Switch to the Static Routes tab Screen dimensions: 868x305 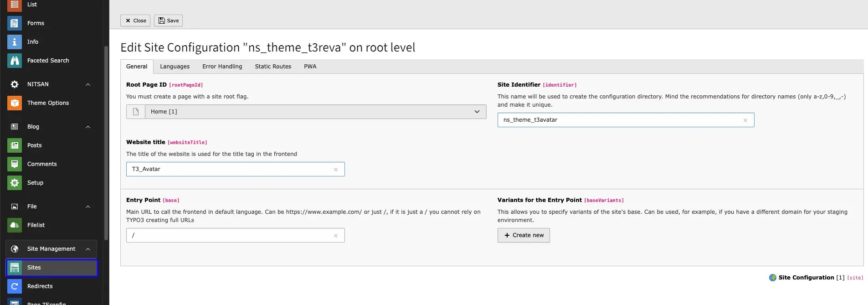[273, 67]
